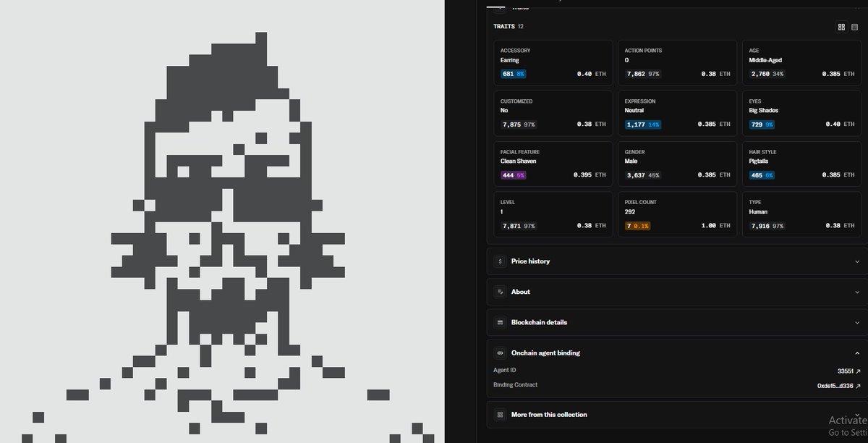868x443 pixels.
Task: Click the Onchain agent binding heading
Action: pos(545,353)
